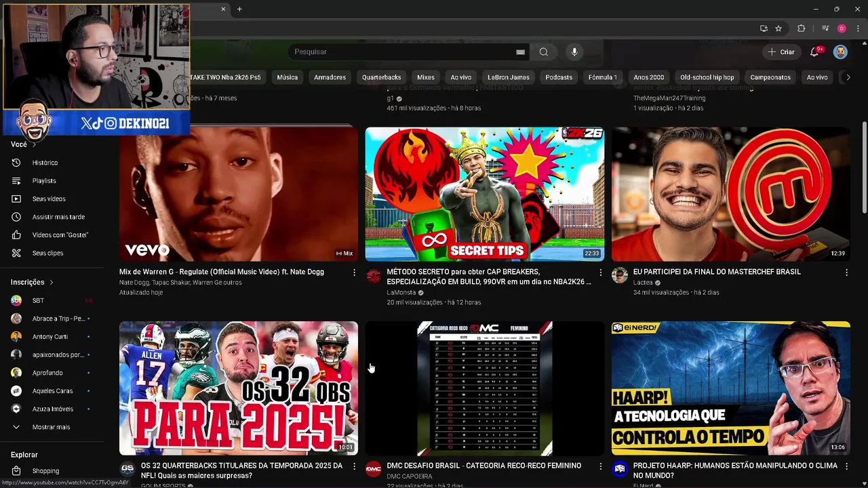Open 32 QBs para 2025 thumbnail

(x=239, y=388)
